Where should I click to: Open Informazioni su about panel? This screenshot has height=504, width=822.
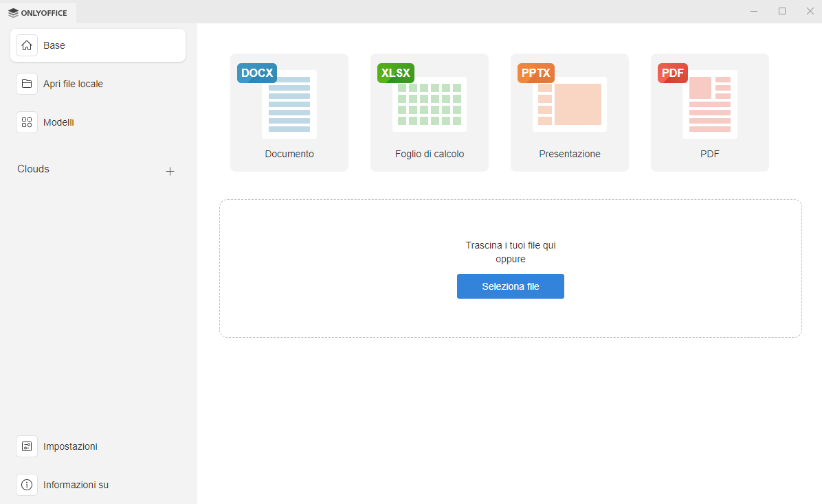coord(75,484)
